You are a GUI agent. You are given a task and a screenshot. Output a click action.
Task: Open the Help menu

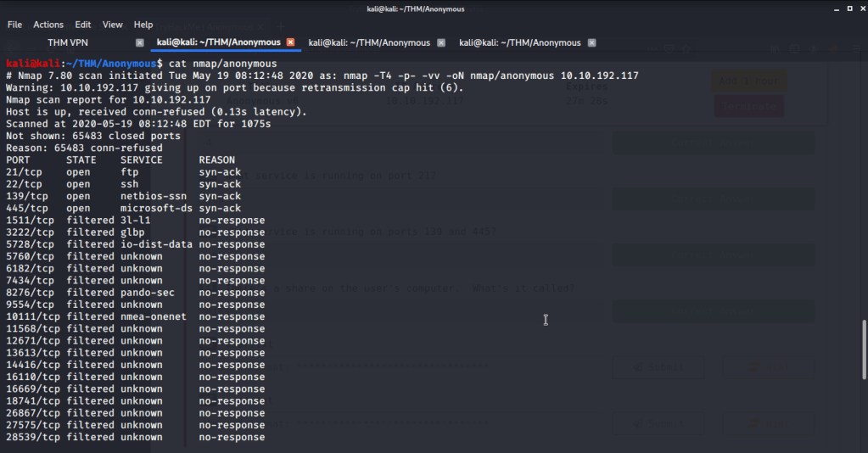coord(143,25)
